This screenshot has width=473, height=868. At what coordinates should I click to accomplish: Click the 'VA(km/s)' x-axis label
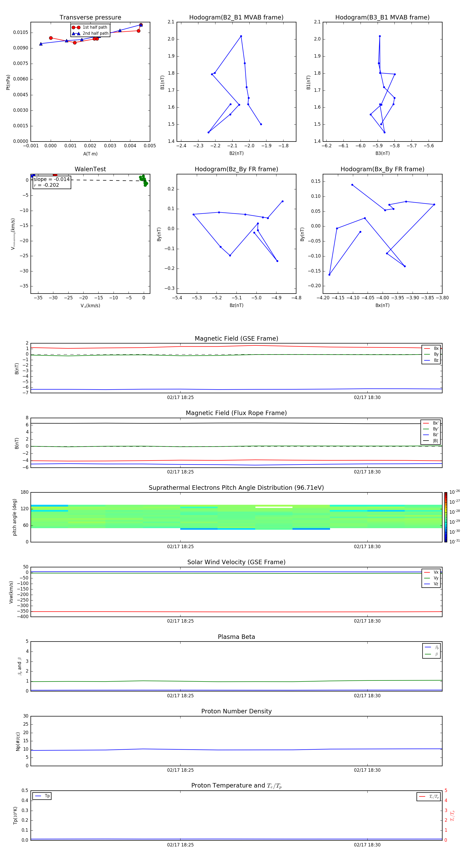pyautogui.click(x=90, y=306)
